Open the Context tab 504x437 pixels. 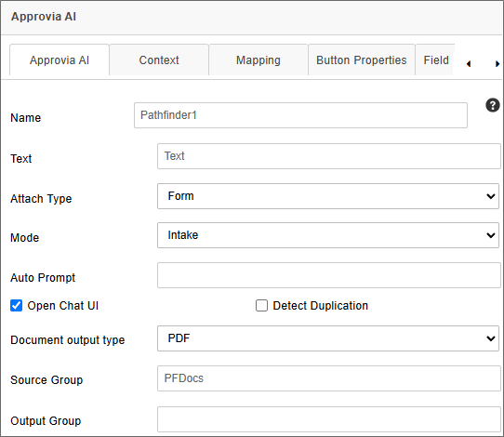[x=159, y=60]
